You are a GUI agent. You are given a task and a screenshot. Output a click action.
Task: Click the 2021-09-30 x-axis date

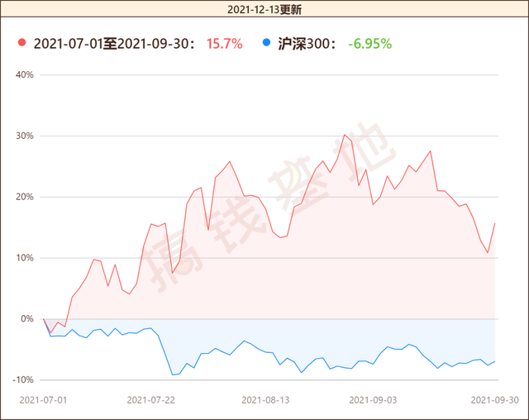[x=494, y=400]
